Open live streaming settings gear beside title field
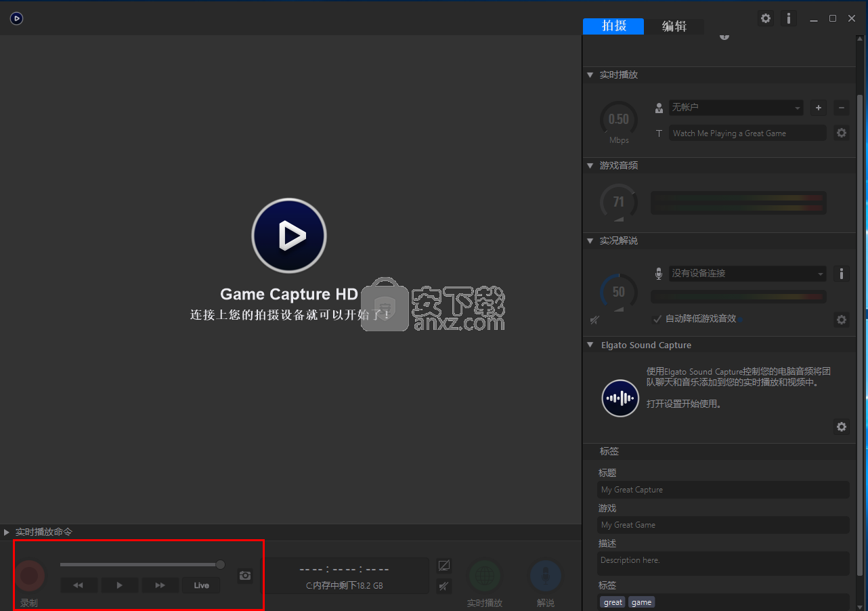This screenshot has height=611, width=868. pyautogui.click(x=842, y=133)
